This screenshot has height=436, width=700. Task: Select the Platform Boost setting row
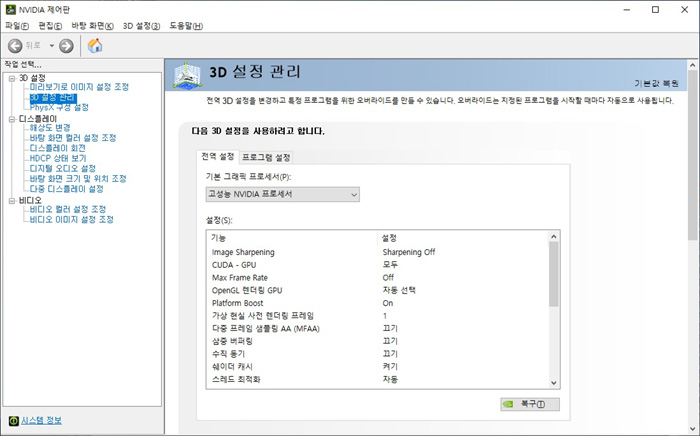[x=378, y=303]
